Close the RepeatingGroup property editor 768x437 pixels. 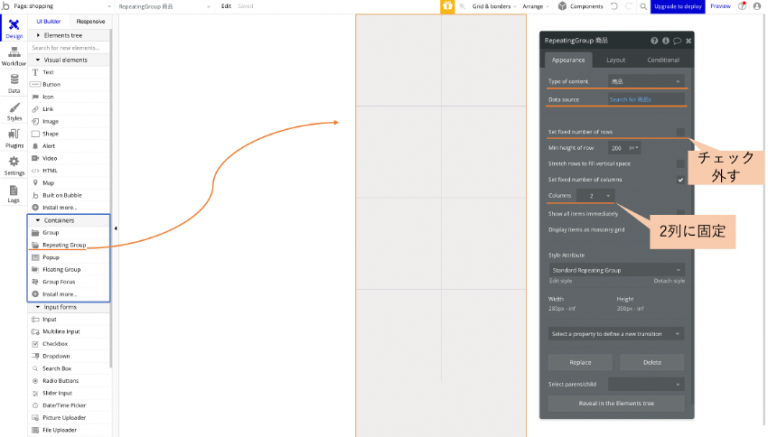pyautogui.click(x=689, y=41)
